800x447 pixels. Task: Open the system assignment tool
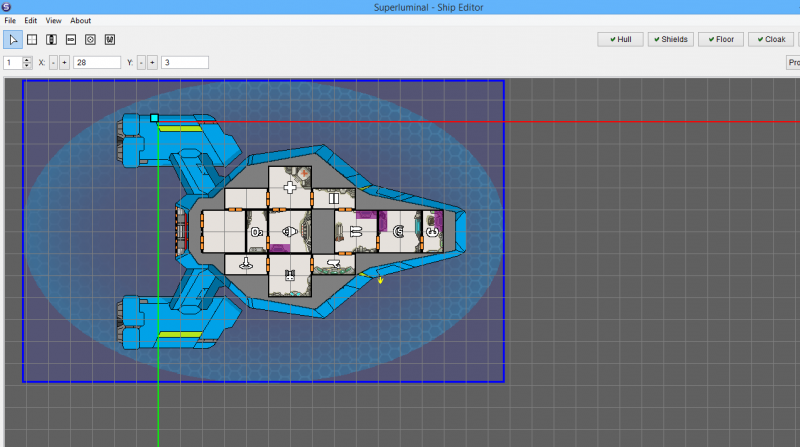[x=110, y=40]
